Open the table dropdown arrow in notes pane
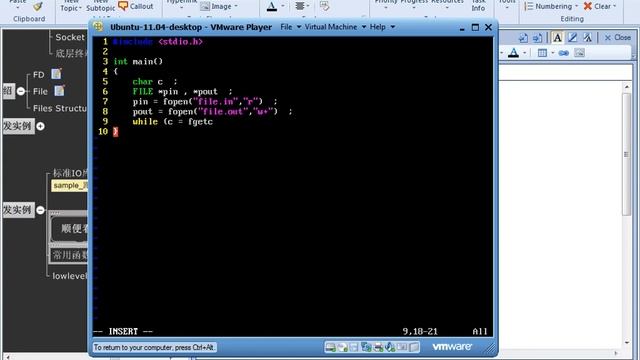 coord(553,53)
